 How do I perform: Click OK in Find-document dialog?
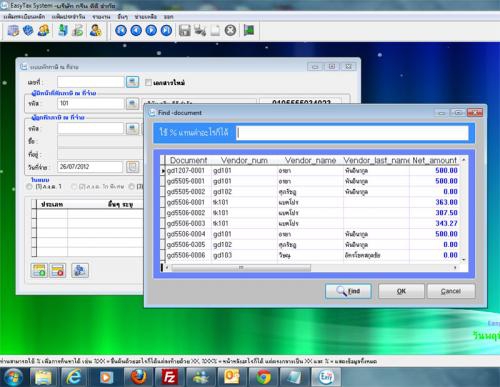pyautogui.click(x=401, y=291)
